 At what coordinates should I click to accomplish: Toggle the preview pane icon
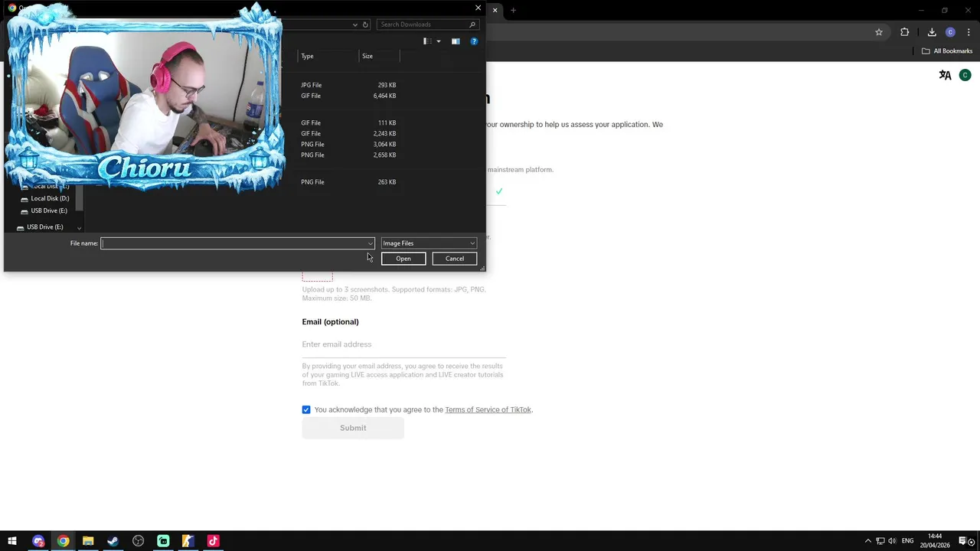click(x=456, y=41)
